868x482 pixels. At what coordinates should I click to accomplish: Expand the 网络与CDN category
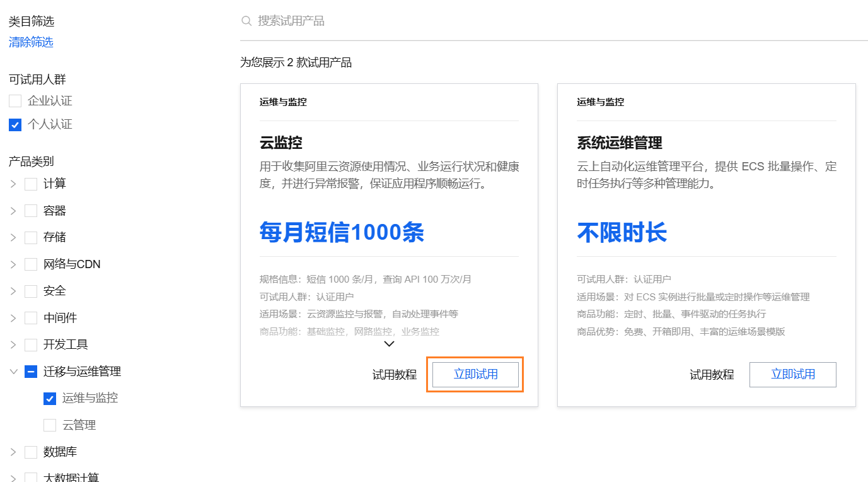click(x=13, y=264)
